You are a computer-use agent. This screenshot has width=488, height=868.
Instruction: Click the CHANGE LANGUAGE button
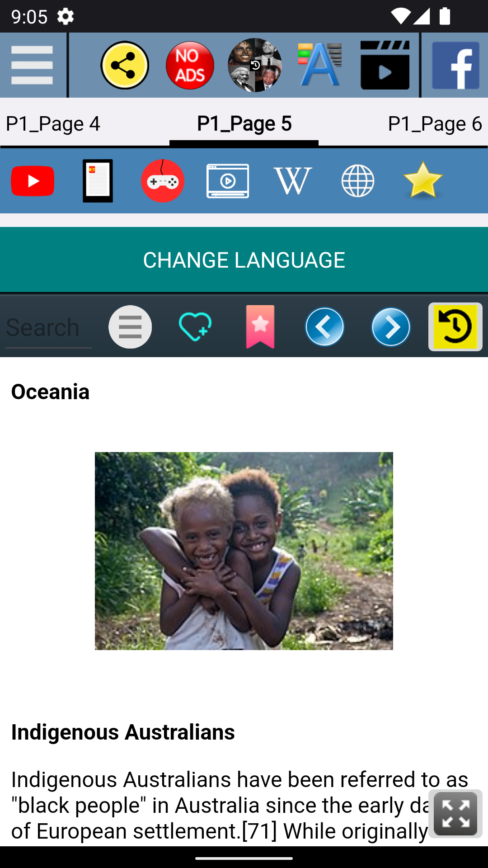pyautogui.click(x=244, y=260)
